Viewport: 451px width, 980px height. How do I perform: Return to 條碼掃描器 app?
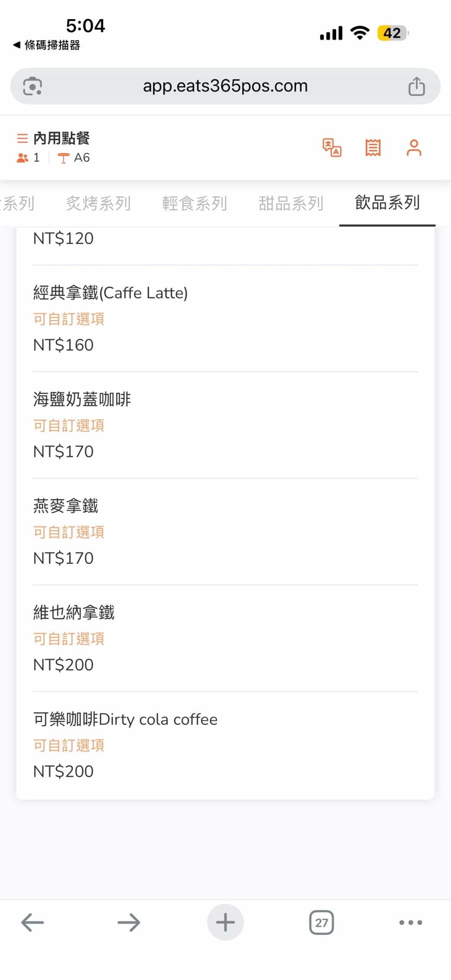47,45
